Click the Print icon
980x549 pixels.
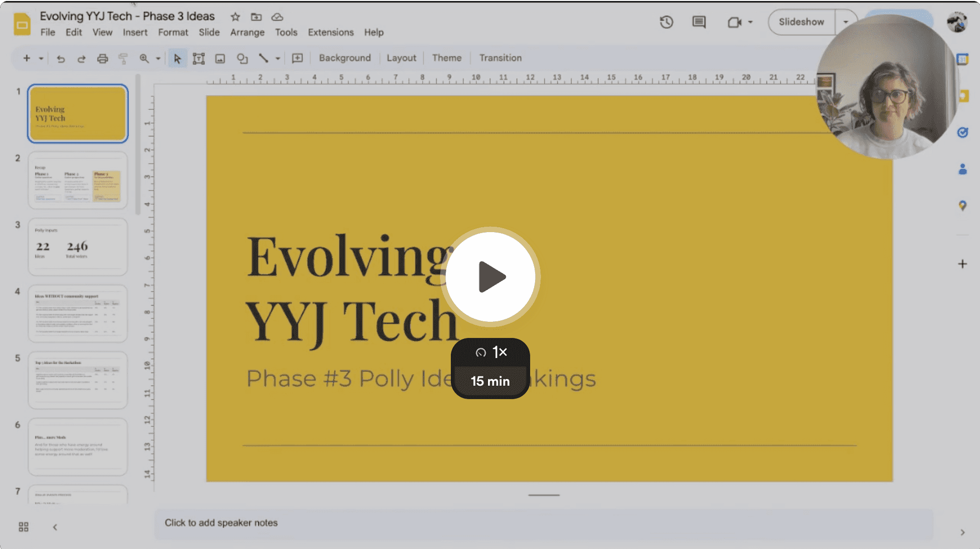click(x=102, y=58)
